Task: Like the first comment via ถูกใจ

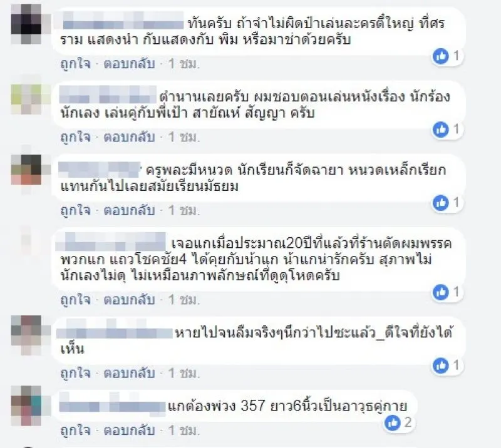Action: point(75,64)
